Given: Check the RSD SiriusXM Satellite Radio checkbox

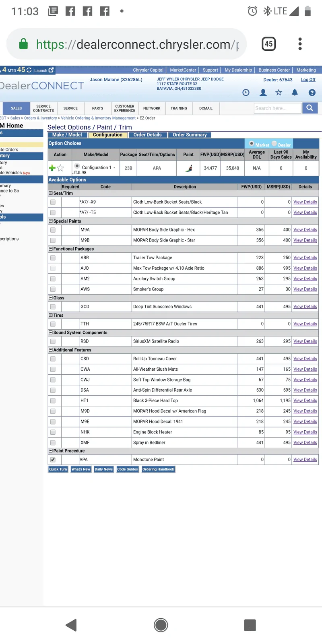Looking at the screenshot, I should pos(53,341).
